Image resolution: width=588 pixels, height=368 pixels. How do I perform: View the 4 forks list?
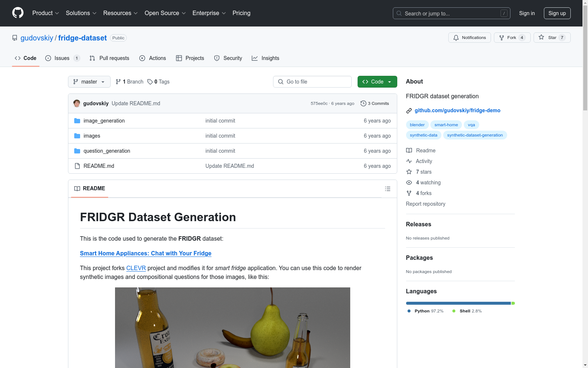coord(419,193)
